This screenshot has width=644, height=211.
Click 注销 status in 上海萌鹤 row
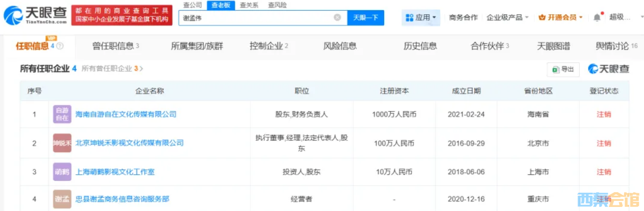[x=604, y=172]
